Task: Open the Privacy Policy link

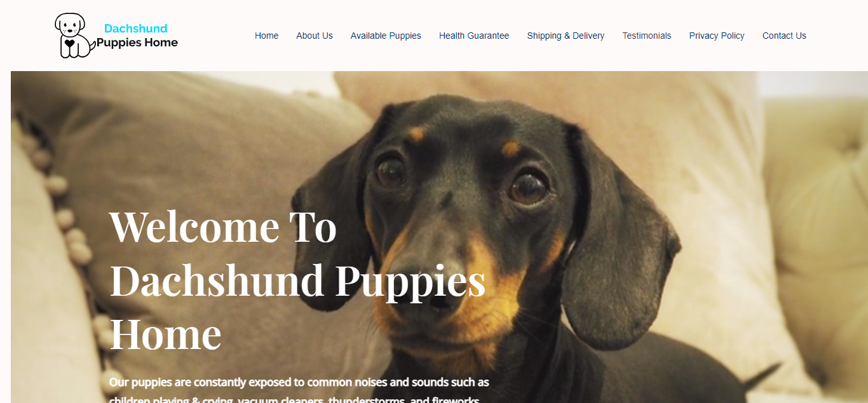Action: pos(717,36)
